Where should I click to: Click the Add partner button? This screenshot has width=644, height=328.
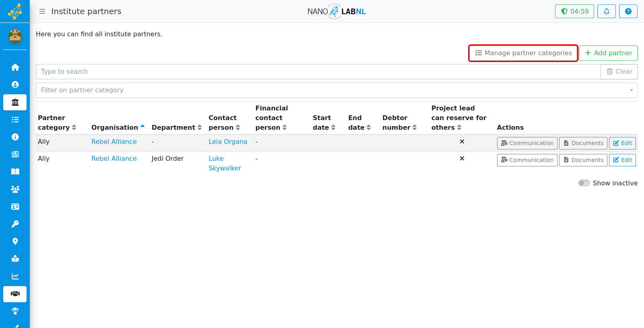[x=608, y=53]
